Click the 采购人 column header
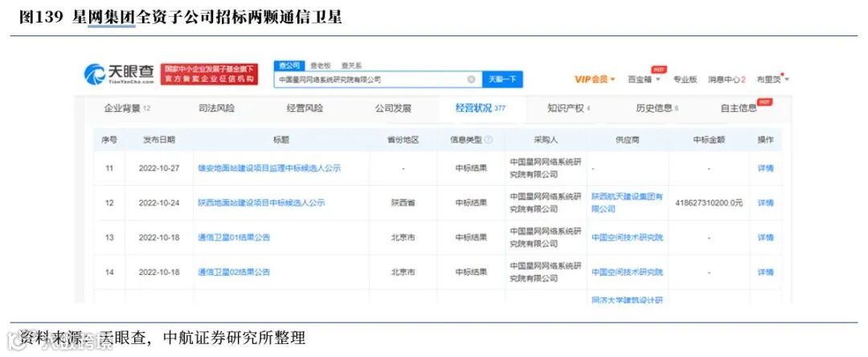Screen dimensions: 868x357 [545, 140]
